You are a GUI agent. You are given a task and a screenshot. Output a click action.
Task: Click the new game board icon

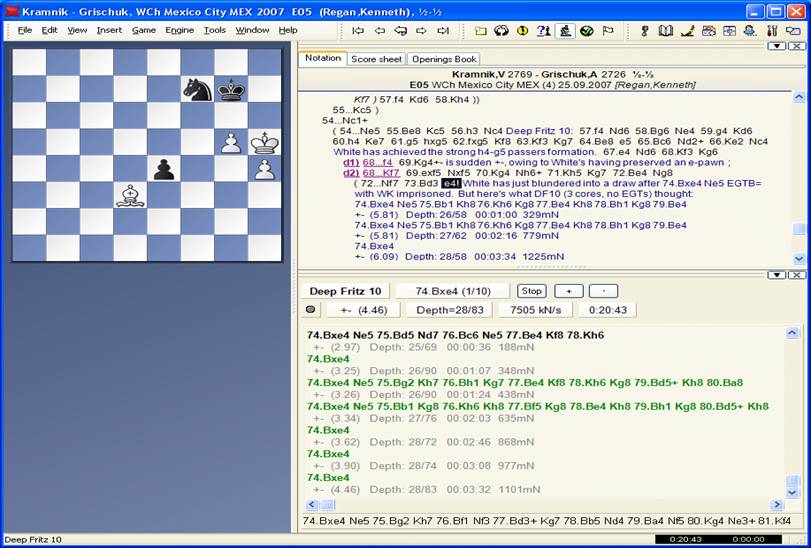[x=480, y=31]
